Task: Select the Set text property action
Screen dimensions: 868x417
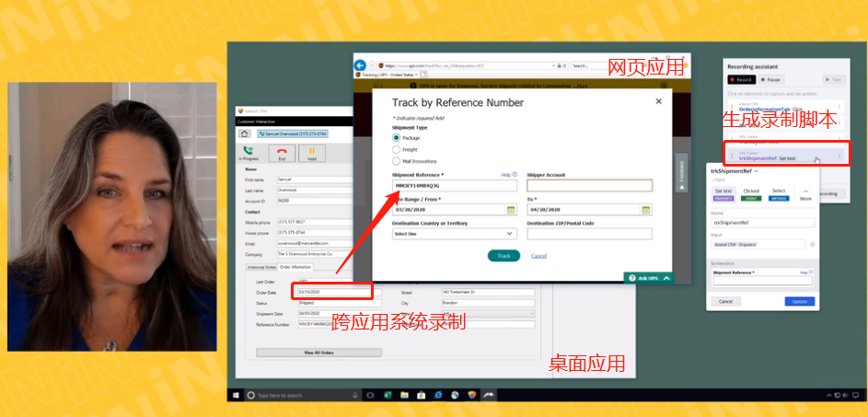Action: (x=723, y=194)
